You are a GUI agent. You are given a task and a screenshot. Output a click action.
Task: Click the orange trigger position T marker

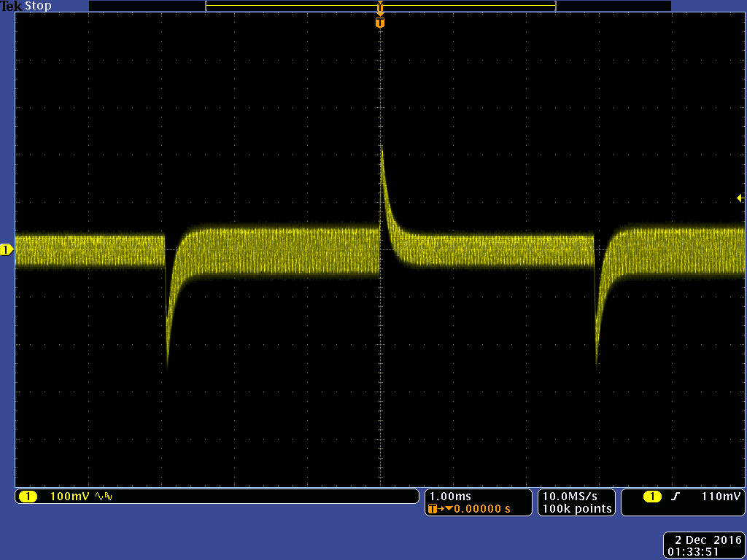(x=379, y=23)
